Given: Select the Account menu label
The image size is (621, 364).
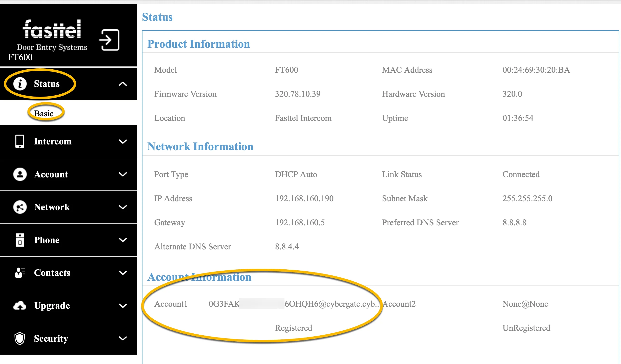Looking at the screenshot, I should pyautogui.click(x=51, y=174).
